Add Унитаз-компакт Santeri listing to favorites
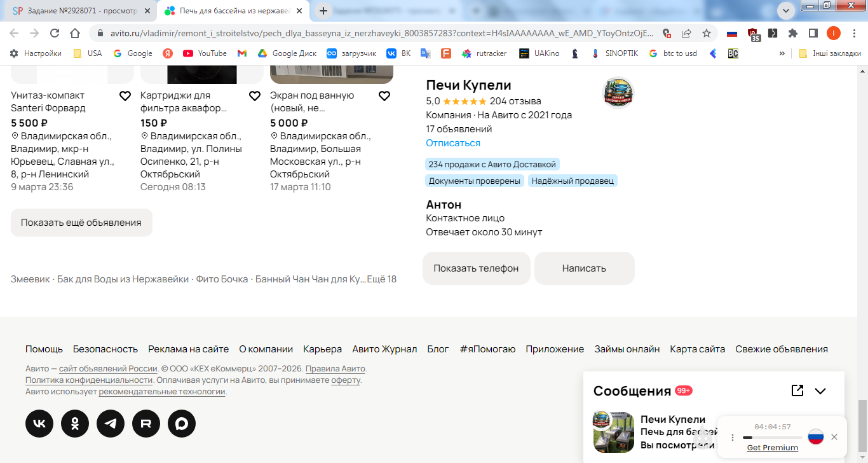 125,96
